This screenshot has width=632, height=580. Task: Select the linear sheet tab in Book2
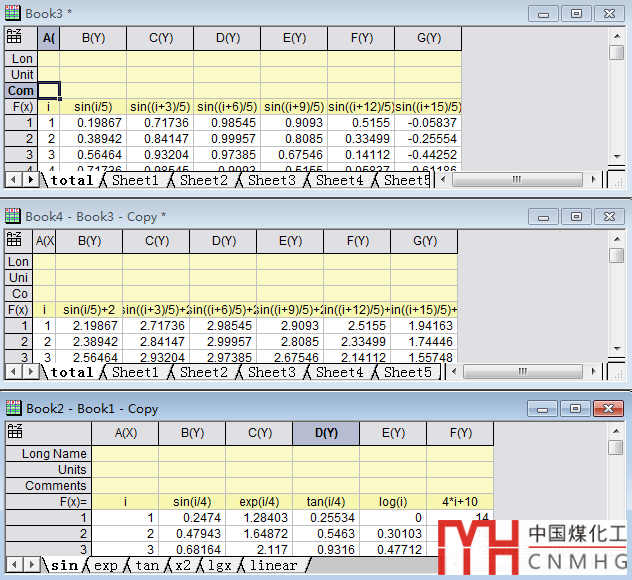click(272, 566)
